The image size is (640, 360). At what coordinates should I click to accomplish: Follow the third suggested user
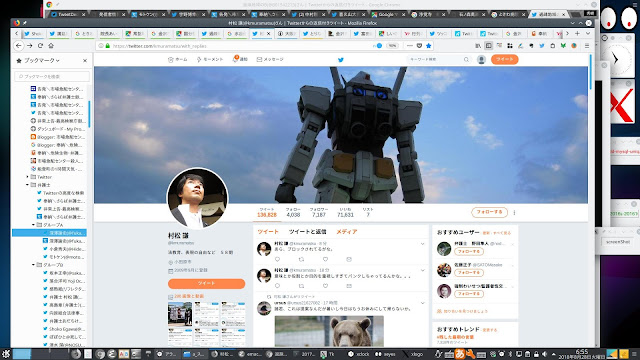(x=469, y=294)
